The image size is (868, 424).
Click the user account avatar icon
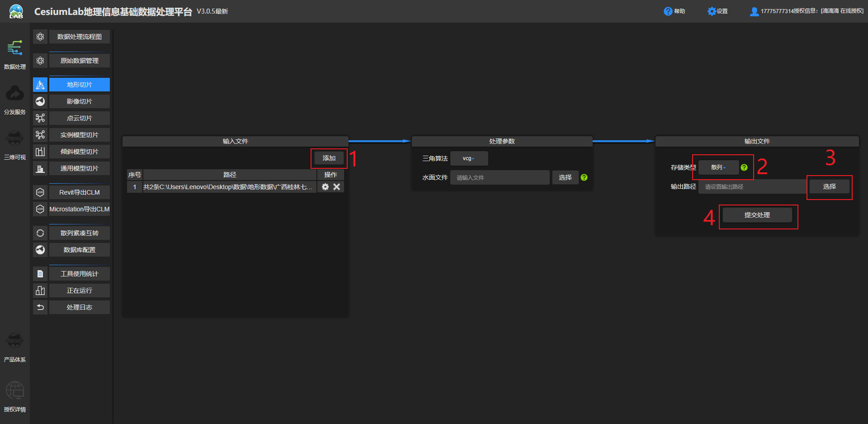tap(754, 11)
